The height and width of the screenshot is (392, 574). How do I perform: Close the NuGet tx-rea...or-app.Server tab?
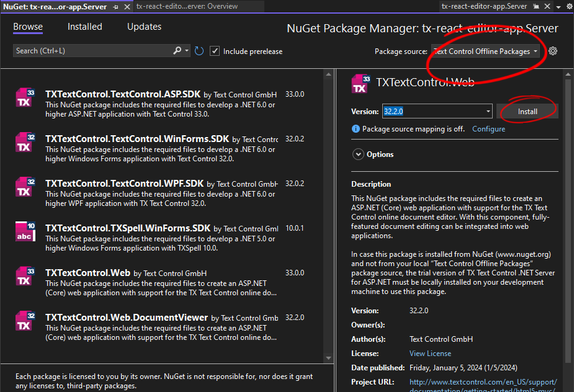(x=127, y=7)
